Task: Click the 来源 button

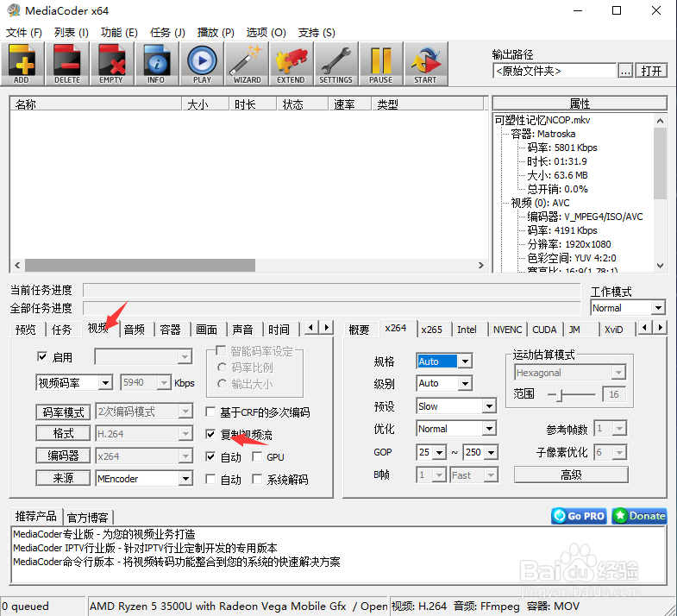Action: [63, 478]
